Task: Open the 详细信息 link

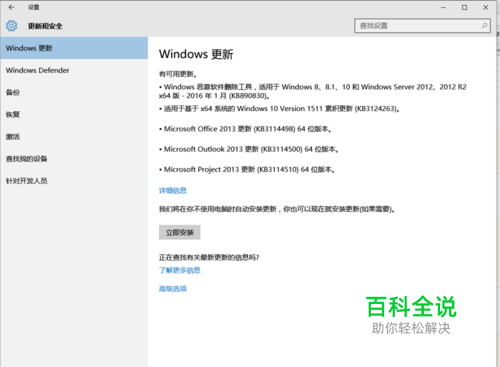Action: (x=173, y=191)
